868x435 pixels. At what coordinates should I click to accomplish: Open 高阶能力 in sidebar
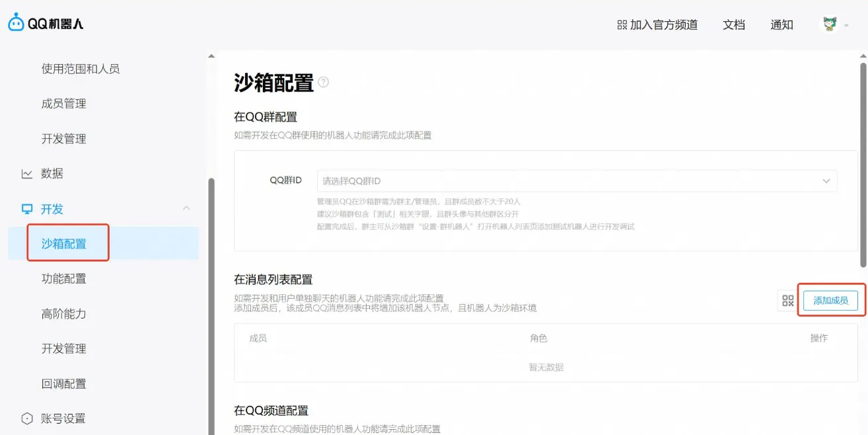tap(64, 314)
